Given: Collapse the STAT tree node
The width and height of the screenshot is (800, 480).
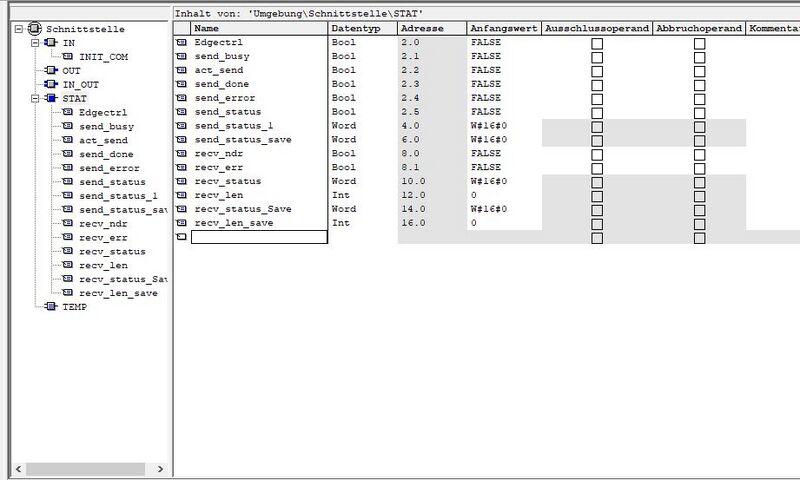Looking at the screenshot, I should pos(35,99).
